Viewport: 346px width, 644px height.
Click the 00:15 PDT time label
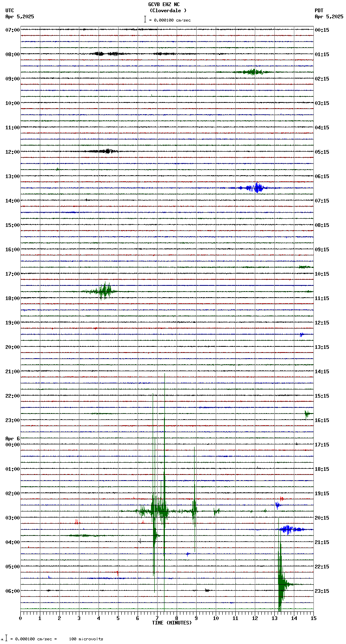(x=322, y=30)
